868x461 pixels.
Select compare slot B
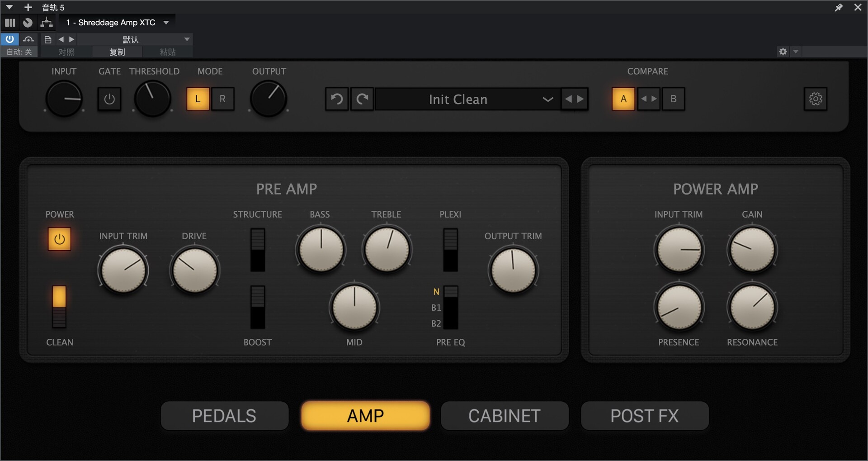pos(673,99)
